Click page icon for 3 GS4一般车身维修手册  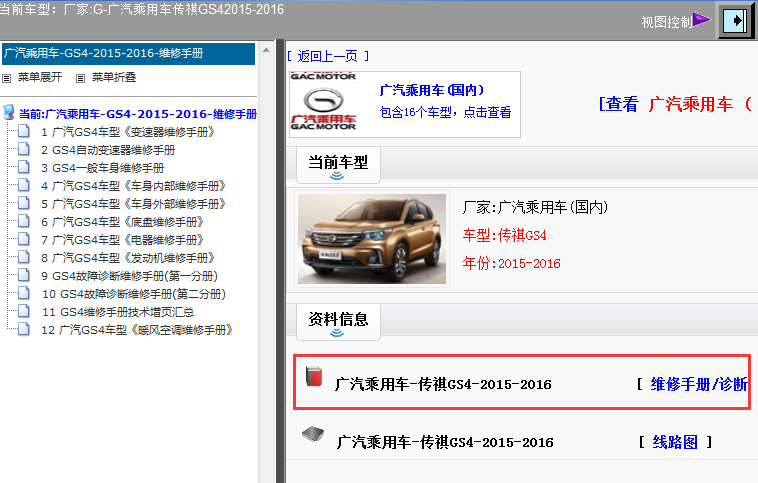(24, 167)
